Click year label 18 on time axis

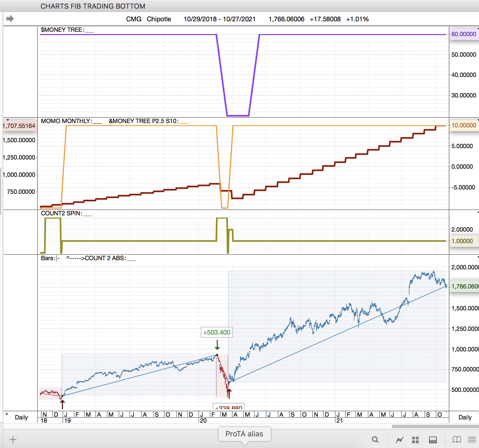(x=44, y=420)
